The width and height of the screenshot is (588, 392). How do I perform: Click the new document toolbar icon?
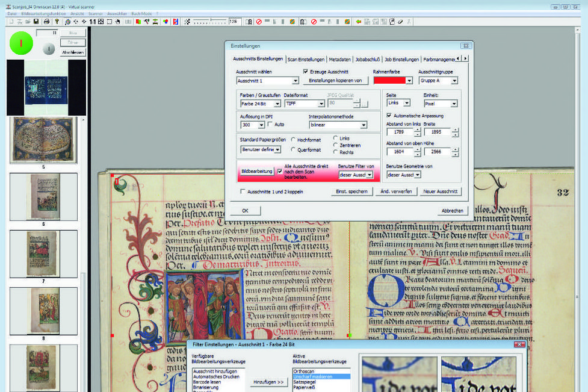(x=11, y=22)
